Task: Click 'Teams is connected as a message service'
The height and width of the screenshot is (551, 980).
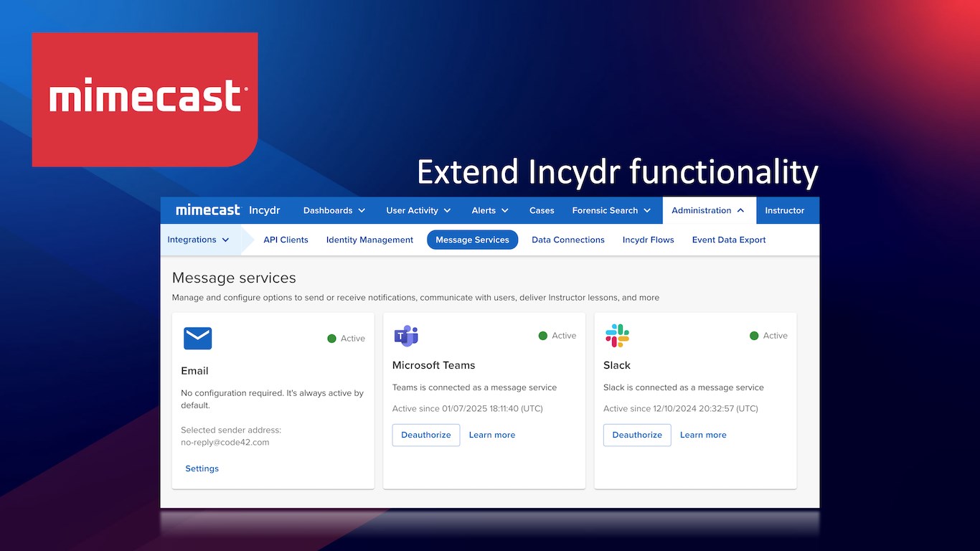Action: (474, 387)
